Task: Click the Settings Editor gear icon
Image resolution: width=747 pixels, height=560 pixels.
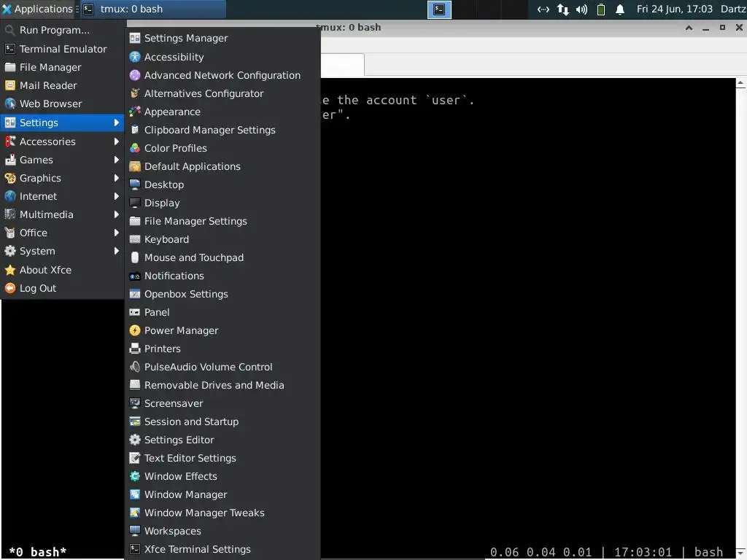Action: point(135,440)
